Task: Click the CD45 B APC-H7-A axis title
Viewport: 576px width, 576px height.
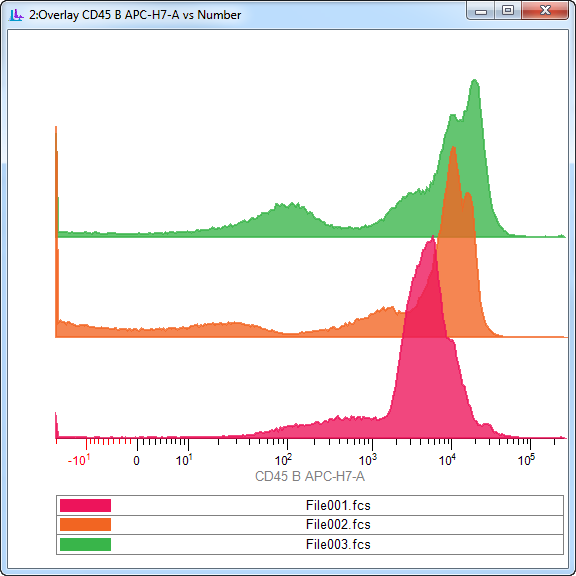Action: (x=310, y=476)
